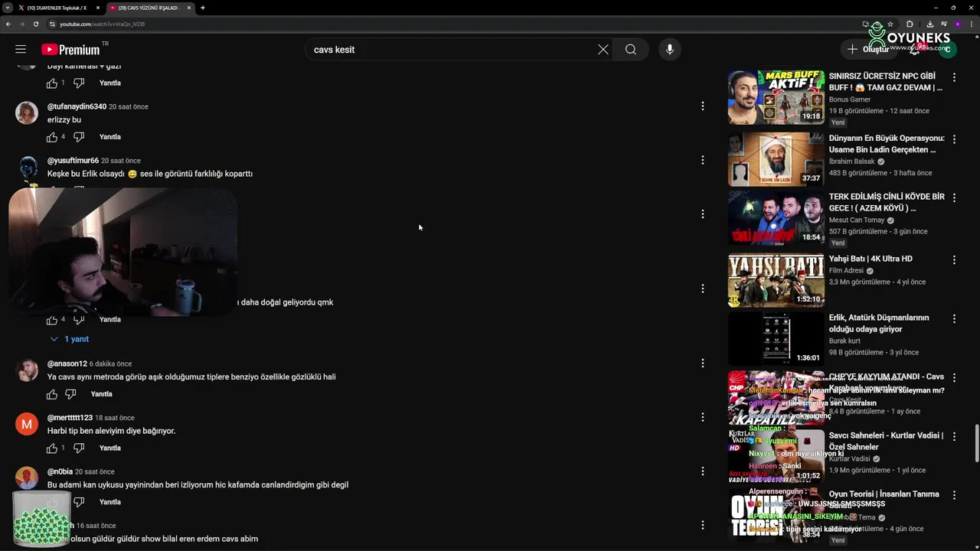
Task: Reply (Yanıtla) to @tufanaydin6340's comment
Action: tap(110, 137)
